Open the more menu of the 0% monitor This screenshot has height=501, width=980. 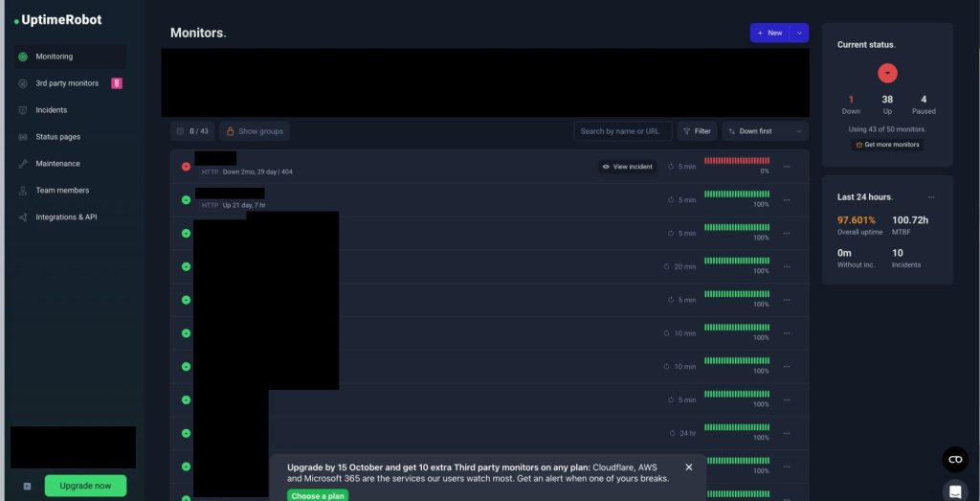point(787,167)
